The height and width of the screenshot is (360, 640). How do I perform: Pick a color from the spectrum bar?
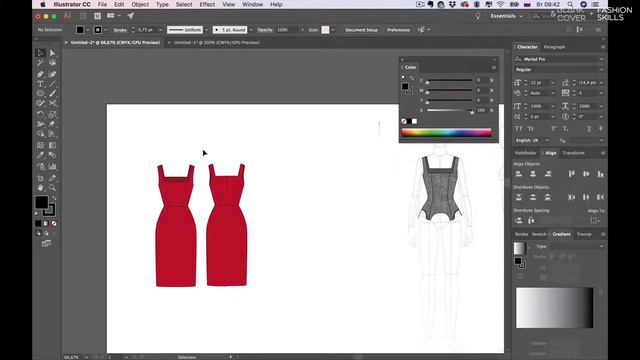click(447, 132)
